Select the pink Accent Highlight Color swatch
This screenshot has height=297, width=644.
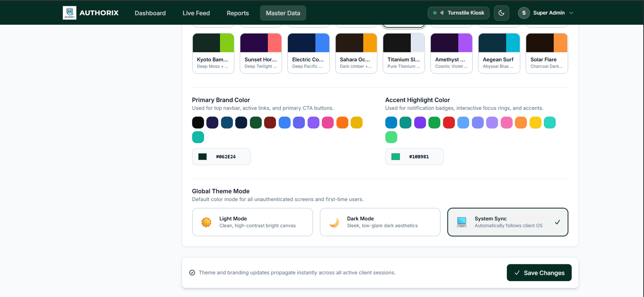point(506,123)
